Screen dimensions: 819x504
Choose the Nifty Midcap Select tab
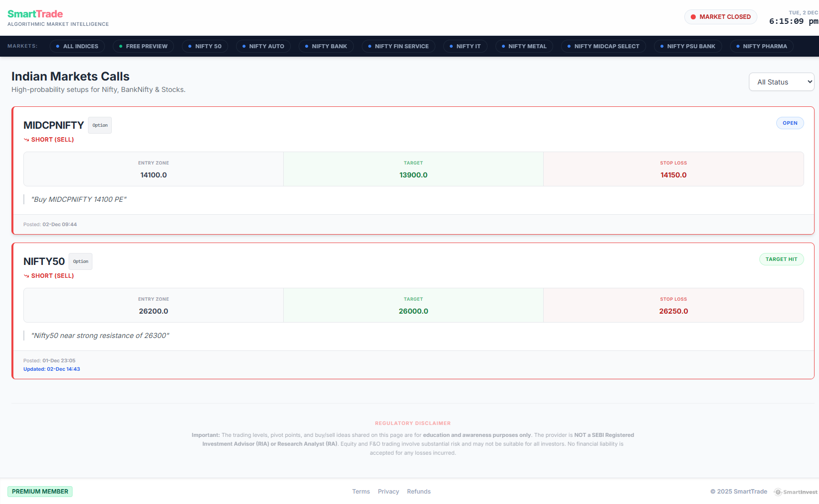603,46
